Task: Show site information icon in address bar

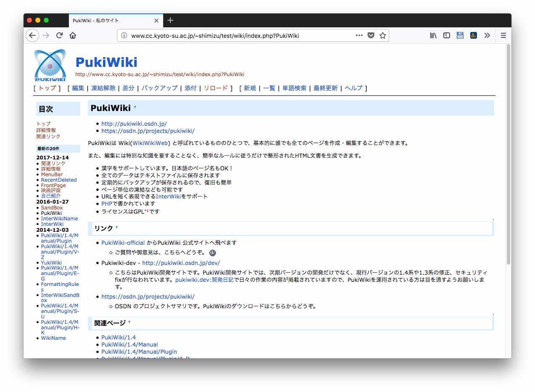Action: 124,36
